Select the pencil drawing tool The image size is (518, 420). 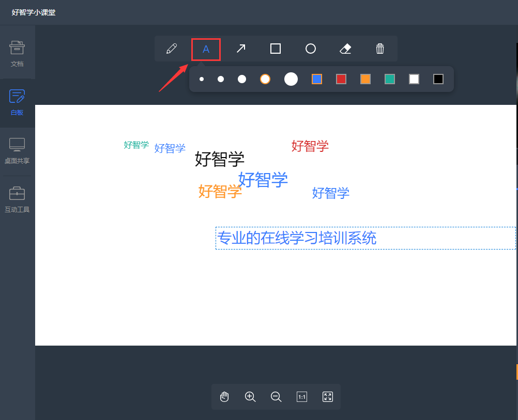coord(172,49)
